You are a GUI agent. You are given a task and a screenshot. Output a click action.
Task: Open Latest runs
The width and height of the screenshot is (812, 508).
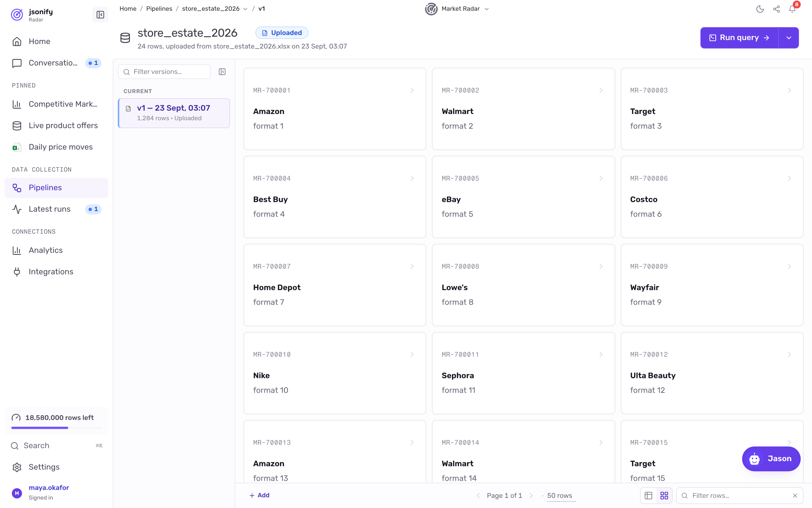(56, 209)
